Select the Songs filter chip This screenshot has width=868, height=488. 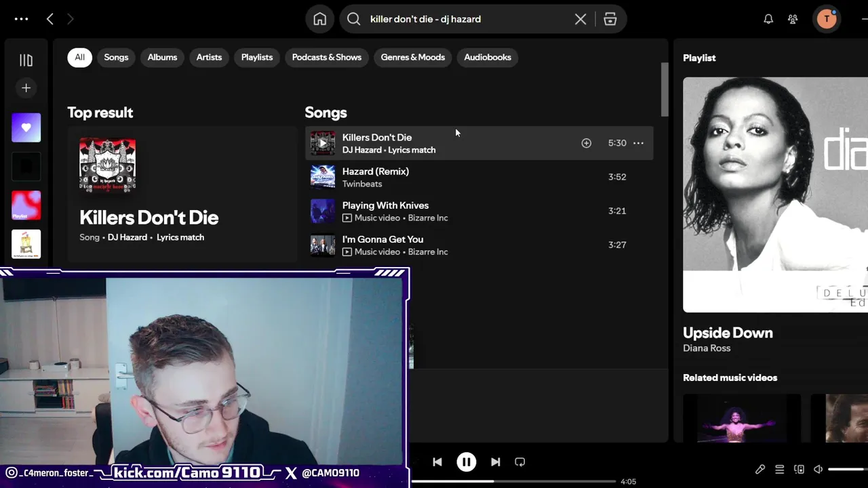click(116, 57)
